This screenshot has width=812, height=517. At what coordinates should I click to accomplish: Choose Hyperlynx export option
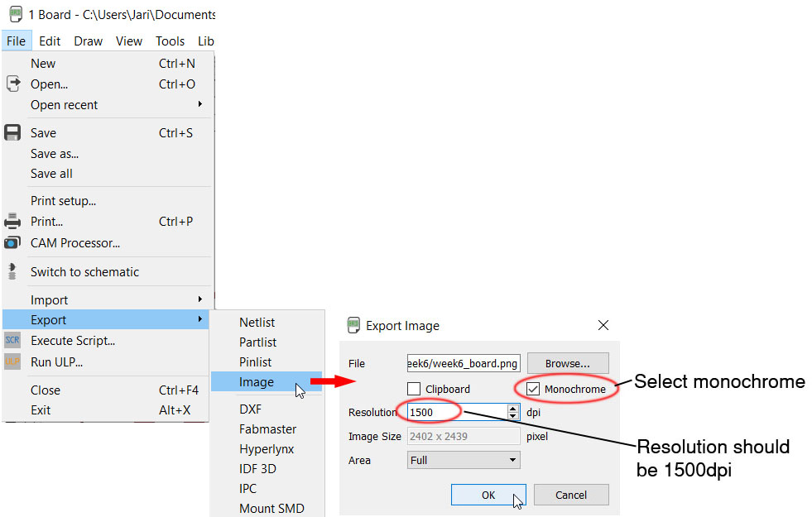pos(267,448)
